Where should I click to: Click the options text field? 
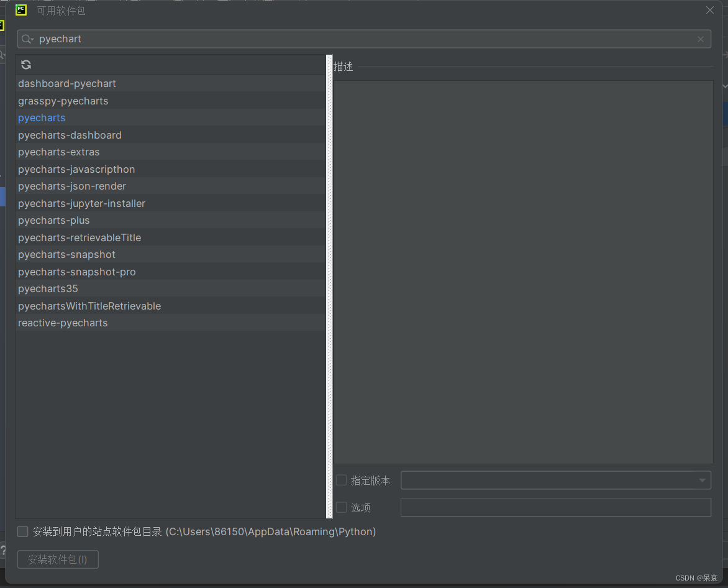pos(556,507)
